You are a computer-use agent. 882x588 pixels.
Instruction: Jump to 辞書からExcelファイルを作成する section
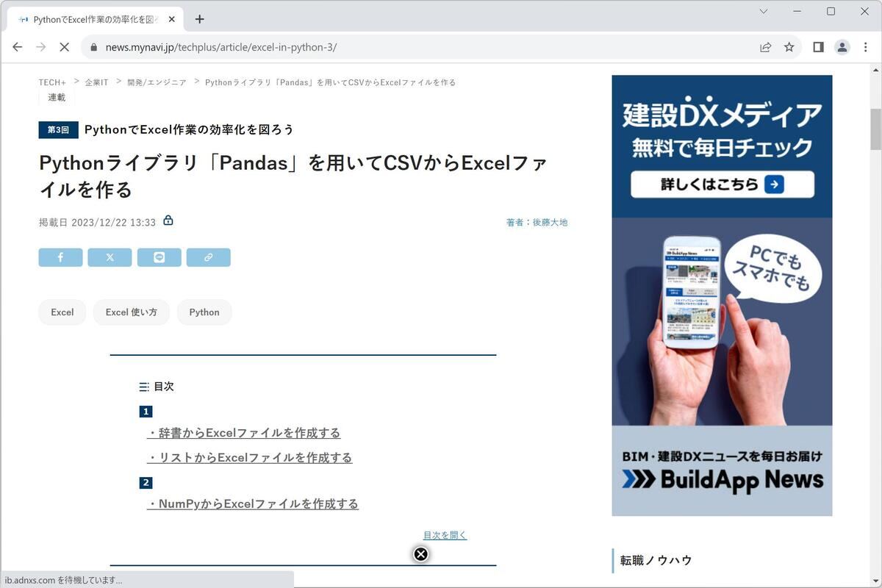(243, 433)
